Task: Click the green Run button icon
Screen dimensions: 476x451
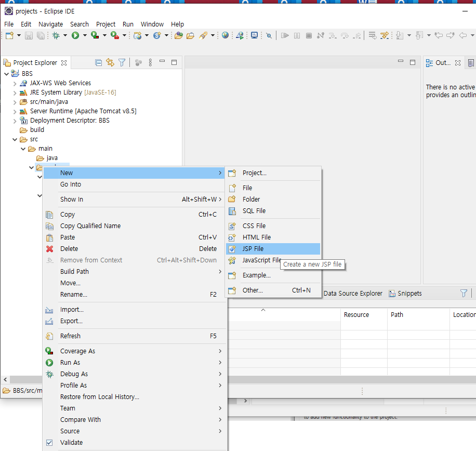Action: point(75,35)
